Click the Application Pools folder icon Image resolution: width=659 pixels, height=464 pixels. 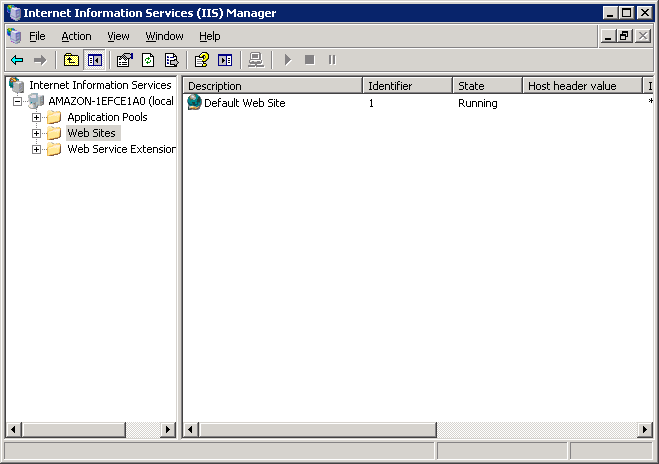54,117
